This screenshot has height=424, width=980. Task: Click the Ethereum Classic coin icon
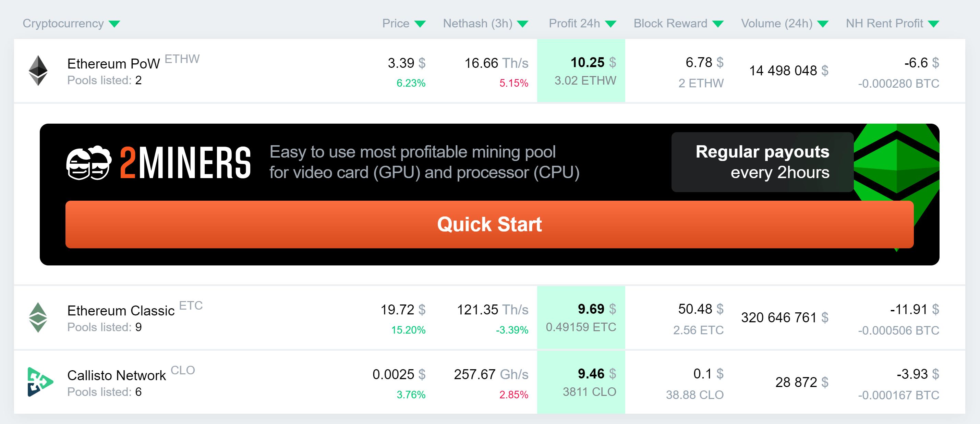(x=38, y=318)
